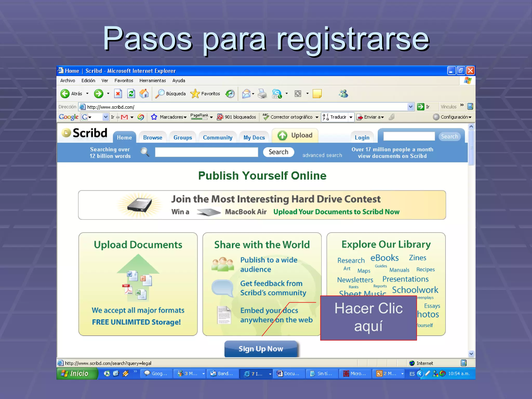532x399 pixels.
Task: Click Upload Your Documents to Scribd Now
Action: (x=336, y=212)
